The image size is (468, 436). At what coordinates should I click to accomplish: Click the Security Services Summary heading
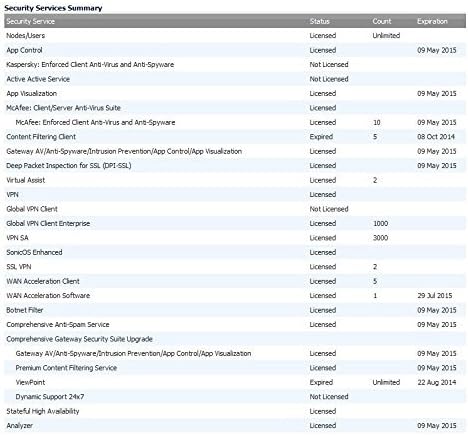[53, 8]
